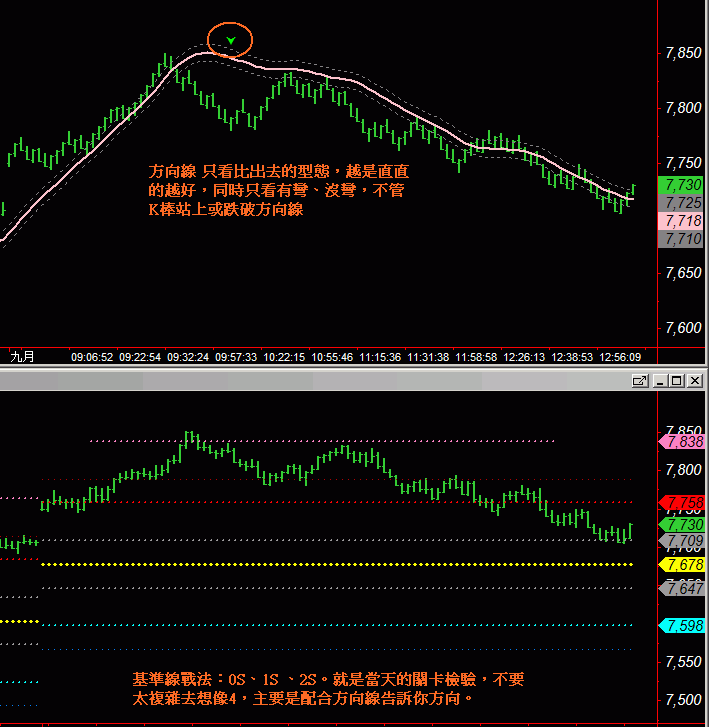Click the 12:26:13 time axis label
The image size is (709, 727).
click(524, 357)
